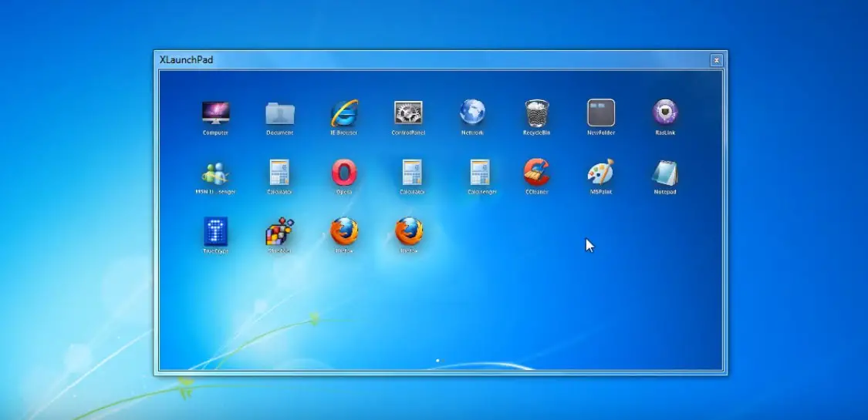868x420 pixels.
Task: Open the Computer icon
Action: tap(216, 113)
